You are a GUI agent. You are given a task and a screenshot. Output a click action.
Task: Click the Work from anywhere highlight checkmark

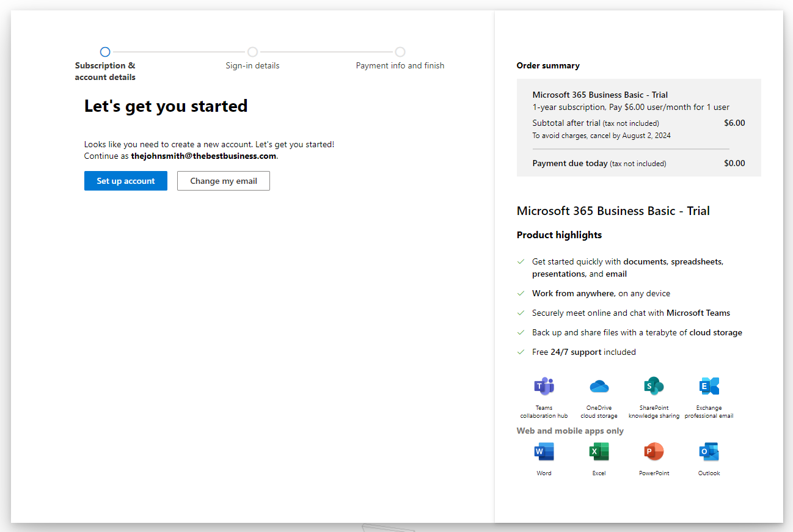[x=521, y=293]
